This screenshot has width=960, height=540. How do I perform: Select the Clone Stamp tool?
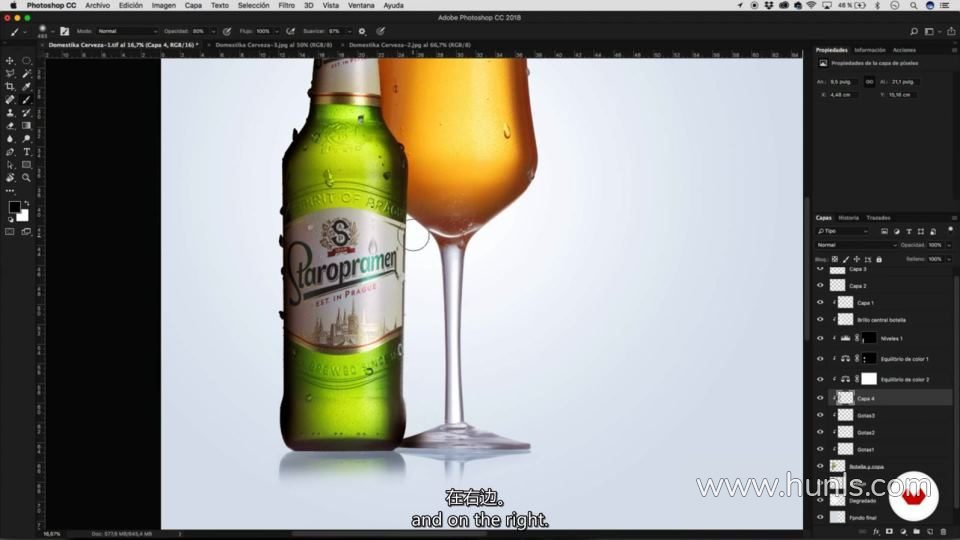tap(10, 113)
